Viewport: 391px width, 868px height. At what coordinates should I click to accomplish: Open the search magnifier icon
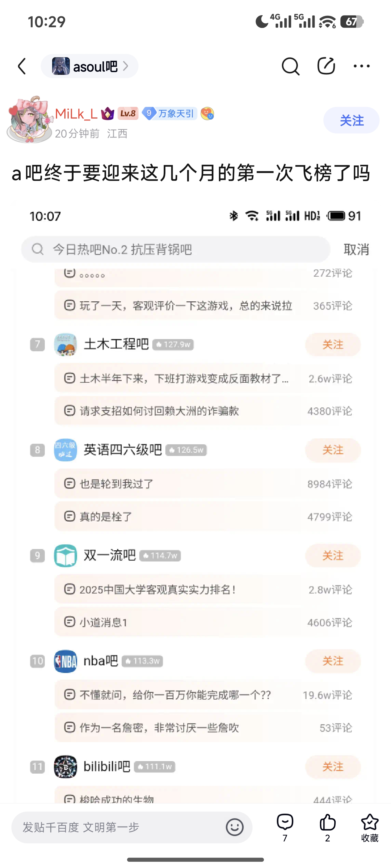(290, 66)
